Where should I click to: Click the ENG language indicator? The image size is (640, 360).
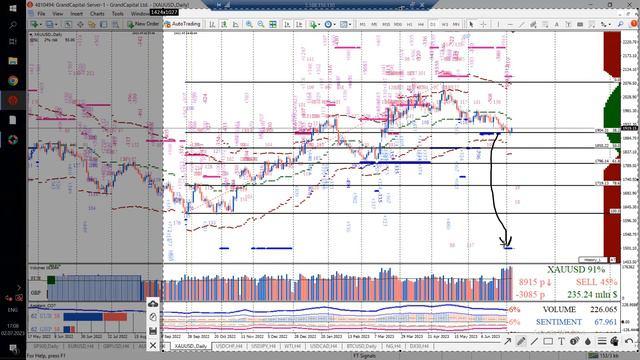click(13, 310)
